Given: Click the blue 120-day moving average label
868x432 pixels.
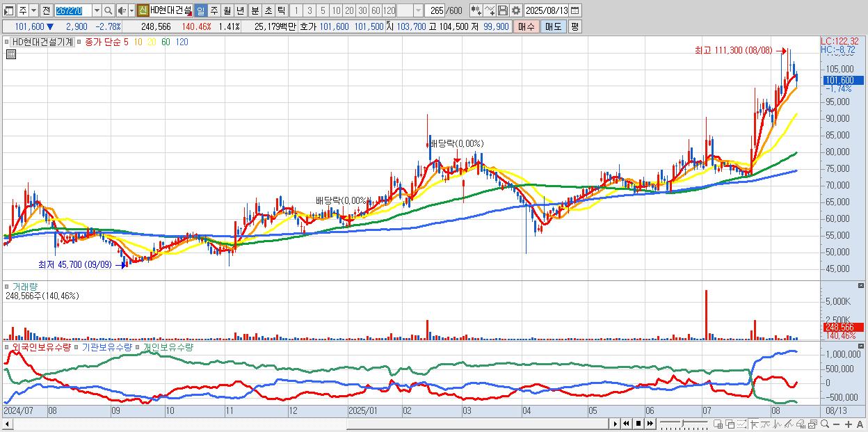Looking at the screenshot, I should [181, 42].
